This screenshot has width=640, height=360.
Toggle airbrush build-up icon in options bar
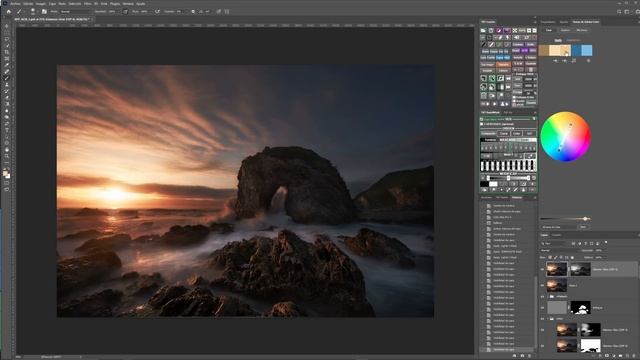157,11
